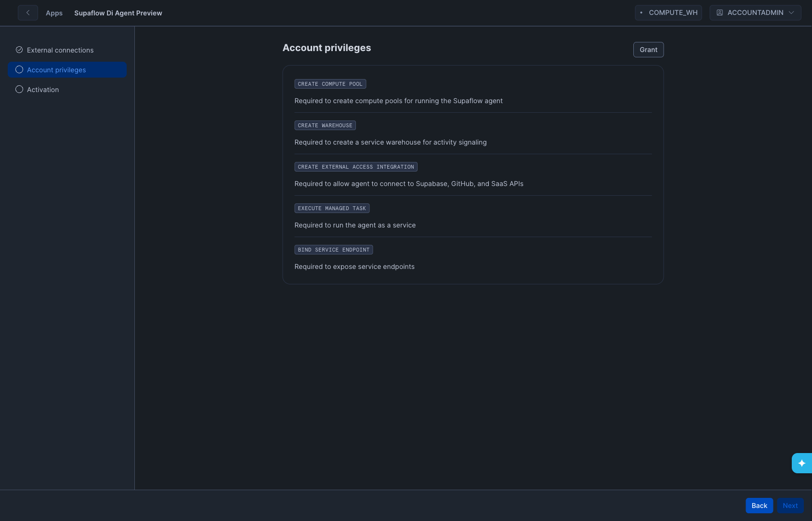Click the back arrow icon beside Apps

(28, 13)
